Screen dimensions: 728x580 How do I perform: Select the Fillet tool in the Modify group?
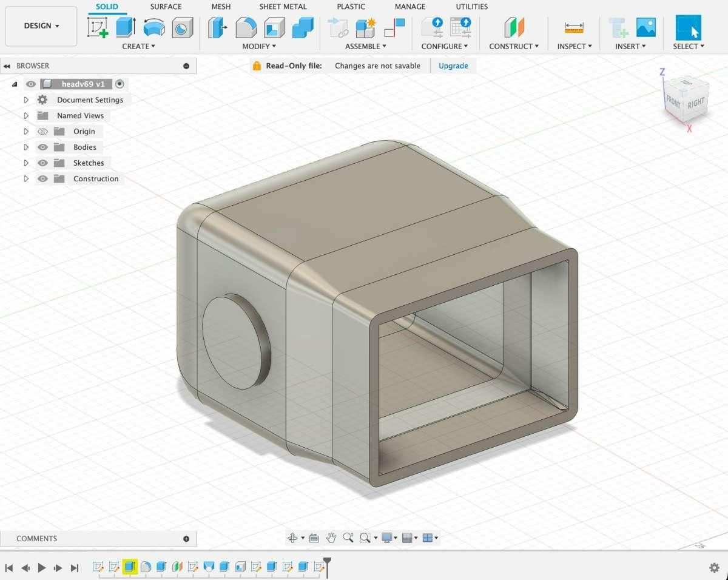(246, 27)
